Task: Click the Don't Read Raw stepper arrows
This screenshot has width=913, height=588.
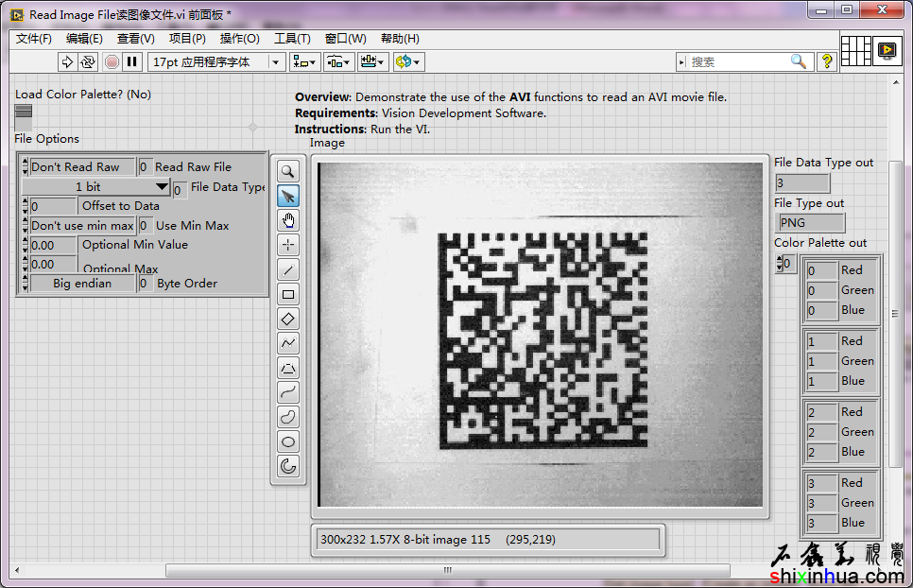Action: pos(25,167)
